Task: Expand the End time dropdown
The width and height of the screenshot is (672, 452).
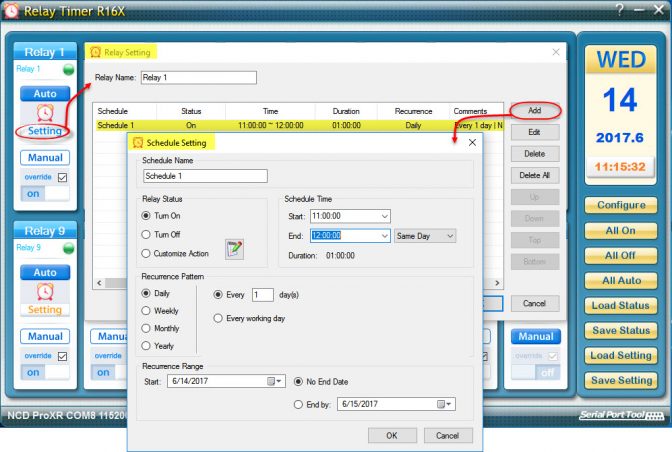Action: click(385, 236)
